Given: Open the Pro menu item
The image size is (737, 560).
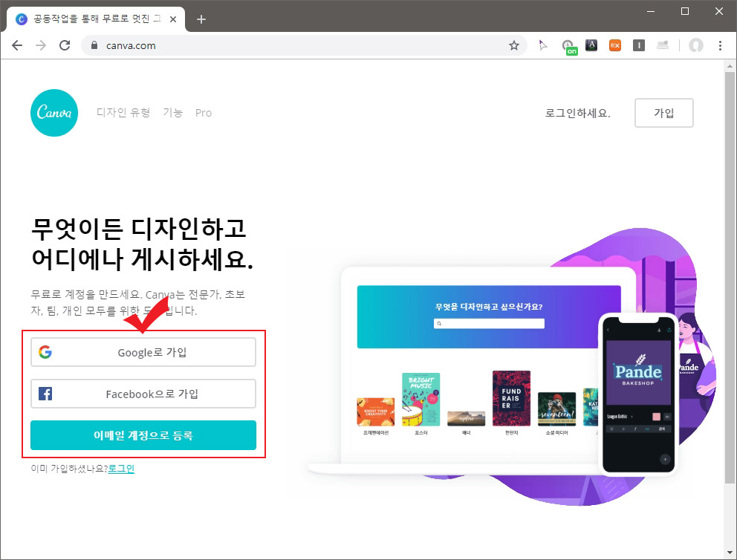Looking at the screenshot, I should [x=204, y=113].
